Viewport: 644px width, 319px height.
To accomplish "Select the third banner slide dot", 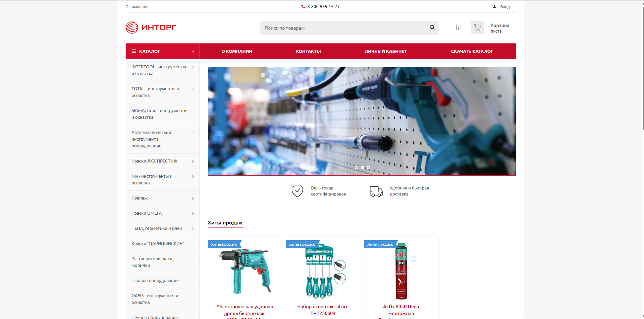I will pos(368,168).
